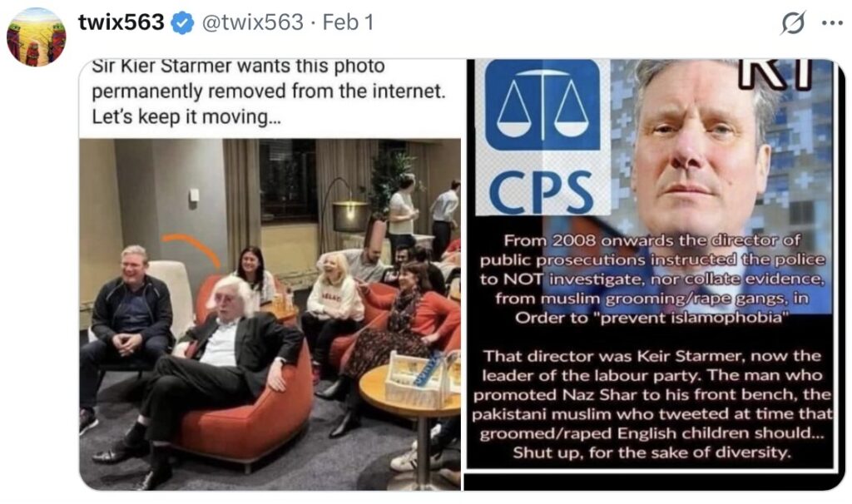Open the three-dot more options menu
This screenshot has width=852, height=504.
[832, 22]
